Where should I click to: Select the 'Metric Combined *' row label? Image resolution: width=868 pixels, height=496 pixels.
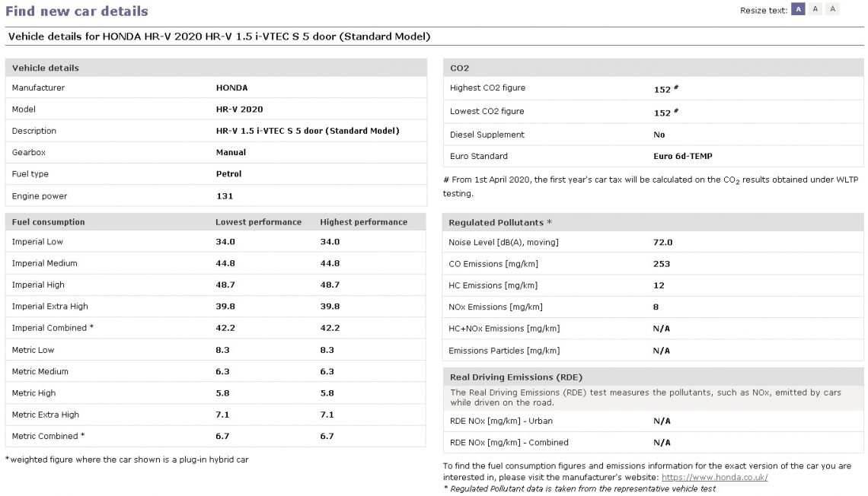pos(48,436)
